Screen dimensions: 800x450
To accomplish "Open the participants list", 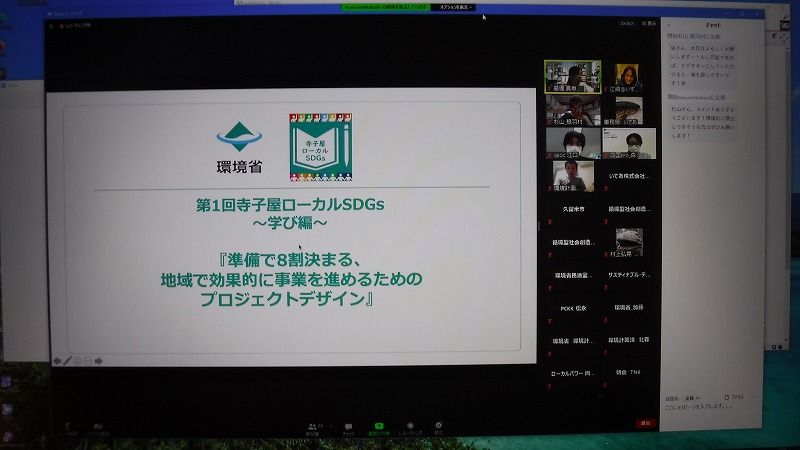I will [313, 429].
